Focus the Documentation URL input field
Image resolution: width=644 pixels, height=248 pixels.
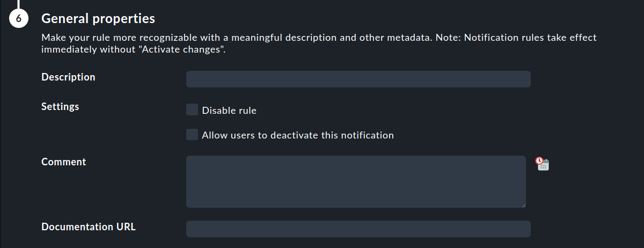[358, 229]
